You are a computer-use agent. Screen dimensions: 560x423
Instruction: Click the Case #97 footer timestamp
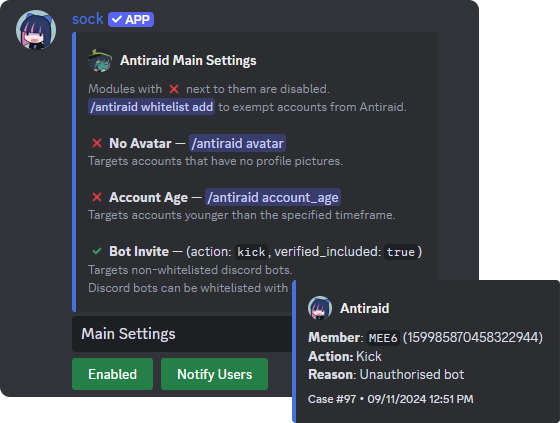coord(391,399)
